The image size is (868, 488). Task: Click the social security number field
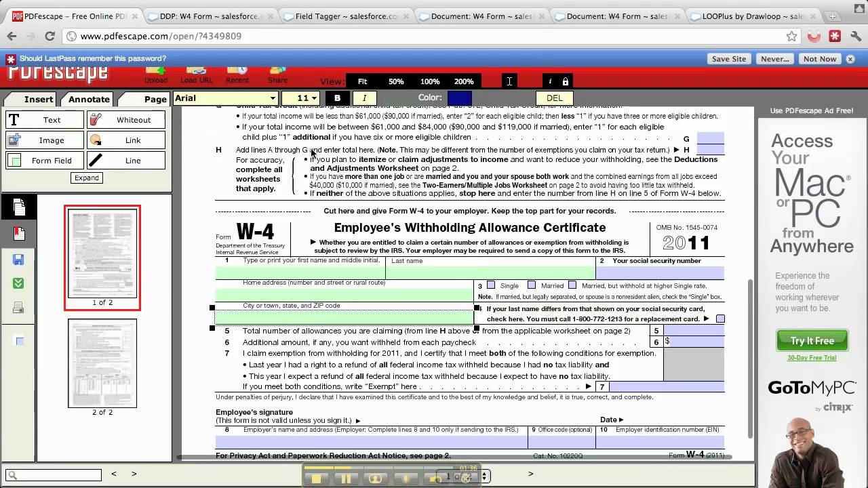660,272
